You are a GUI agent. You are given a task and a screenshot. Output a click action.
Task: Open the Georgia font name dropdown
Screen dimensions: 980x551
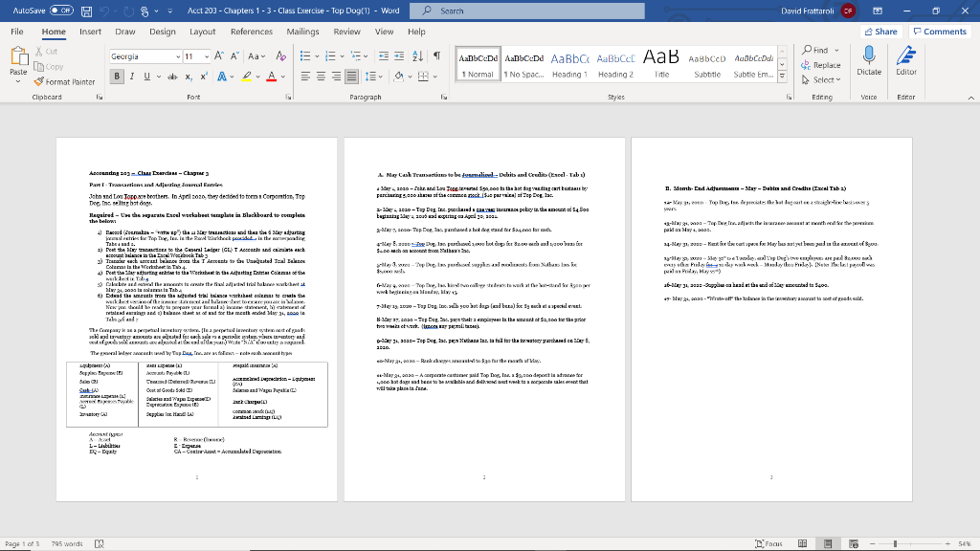178,55
